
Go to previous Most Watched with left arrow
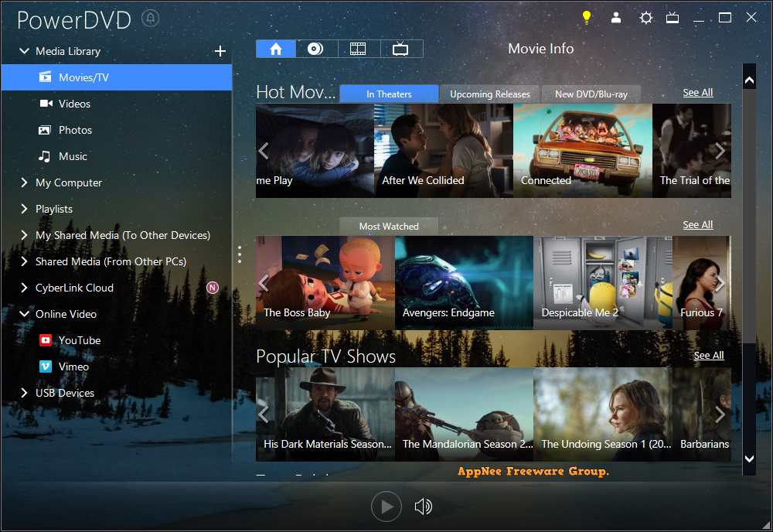(x=264, y=283)
